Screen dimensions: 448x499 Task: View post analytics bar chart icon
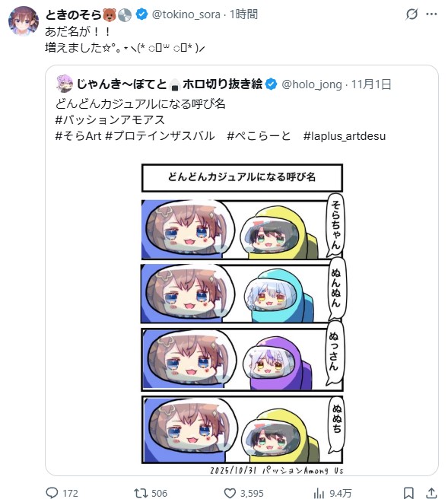click(x=319, y=493)
